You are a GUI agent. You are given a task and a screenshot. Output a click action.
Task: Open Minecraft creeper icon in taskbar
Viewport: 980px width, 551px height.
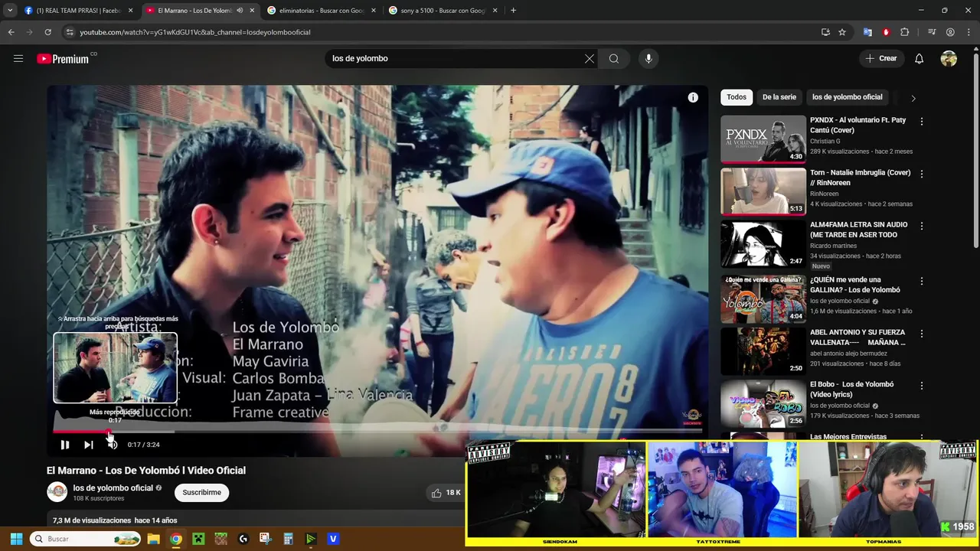pyautogui.click(x=198, y=539)
